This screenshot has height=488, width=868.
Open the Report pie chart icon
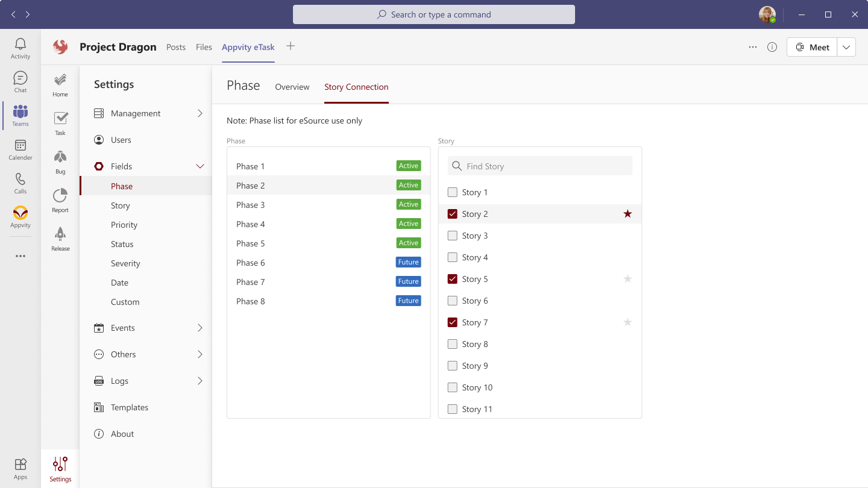click(x=60, y=201)
